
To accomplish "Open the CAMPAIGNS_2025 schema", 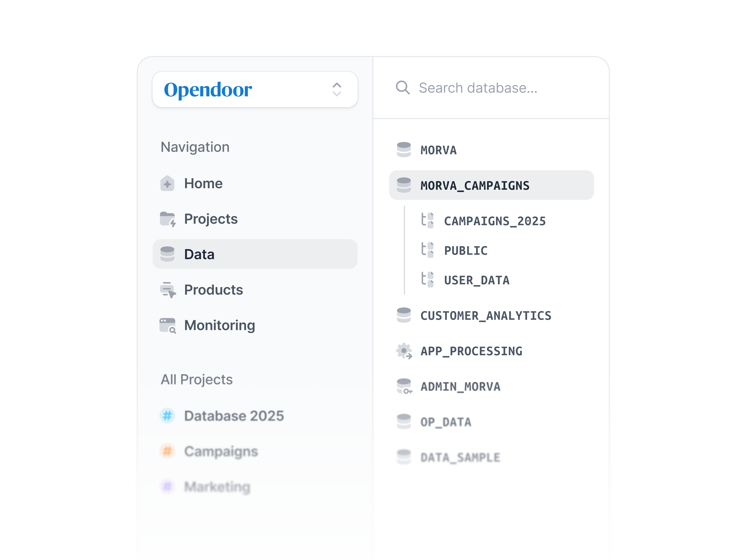I will pyautogui.click(x=495, y=221).
